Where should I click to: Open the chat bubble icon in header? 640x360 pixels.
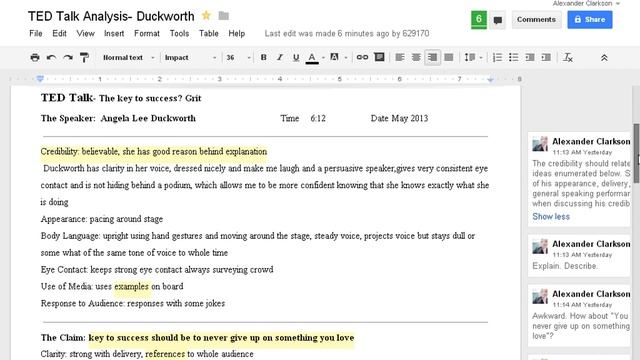(498, 20)
